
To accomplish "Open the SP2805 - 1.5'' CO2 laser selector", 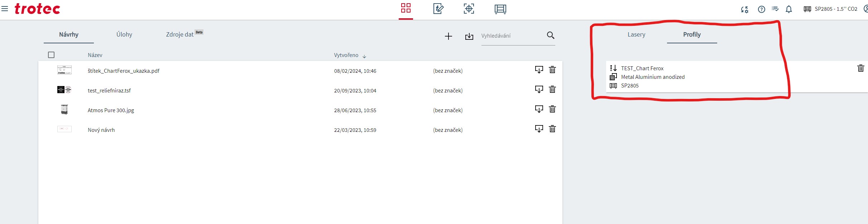I will [831, 9].
